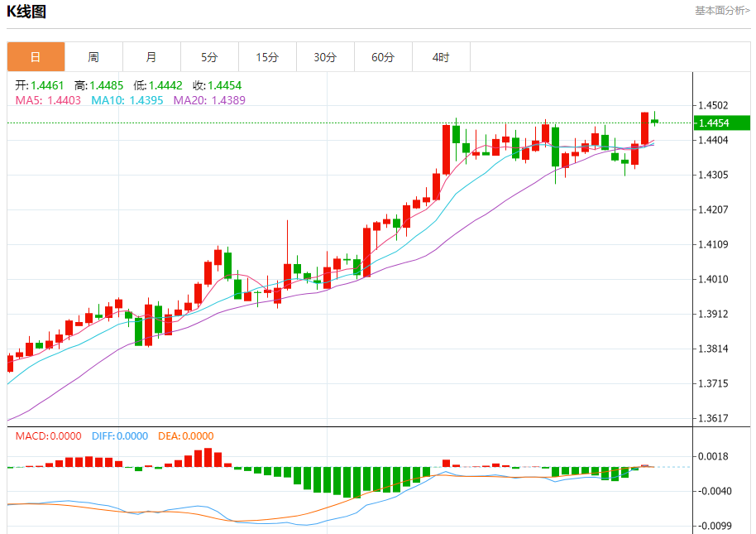Click the 1.3715 price axis label
This screenshot has height=534, width=756.
coord(714,383)
